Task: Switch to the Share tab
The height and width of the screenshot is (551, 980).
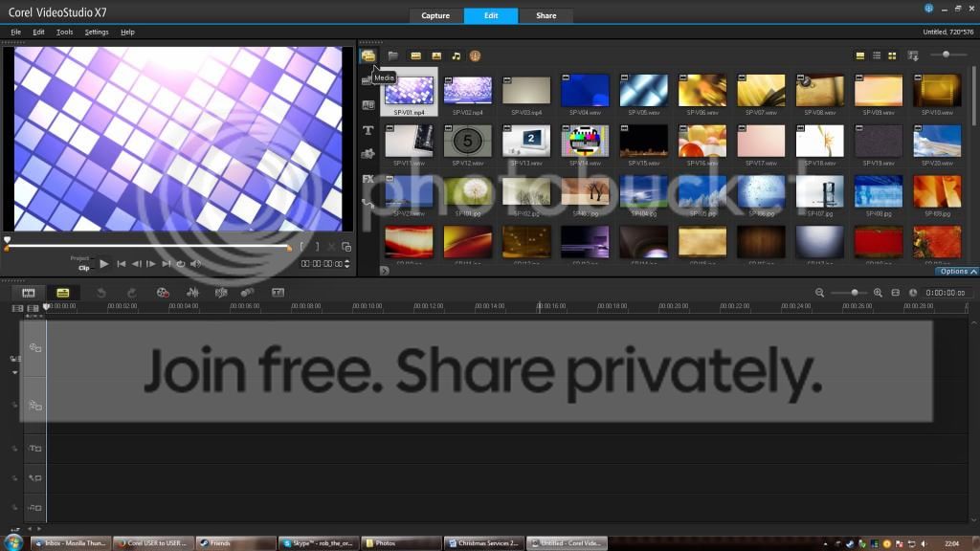Action: pyautogui.click(x=546, y=16)
